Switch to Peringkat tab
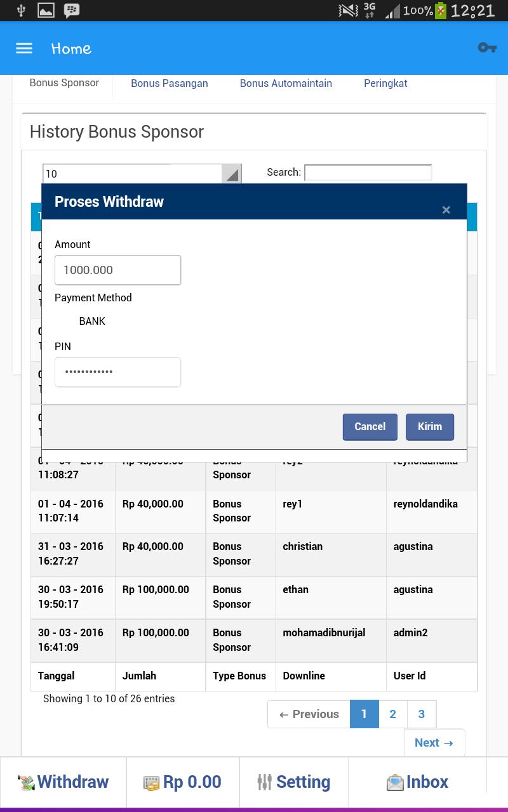 coord(385,84)
